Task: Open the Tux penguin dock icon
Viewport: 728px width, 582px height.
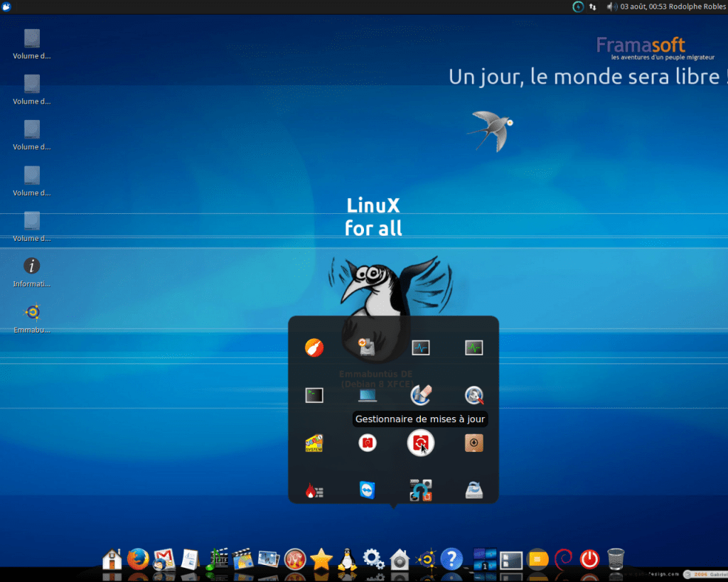Action: pos(347,559)
